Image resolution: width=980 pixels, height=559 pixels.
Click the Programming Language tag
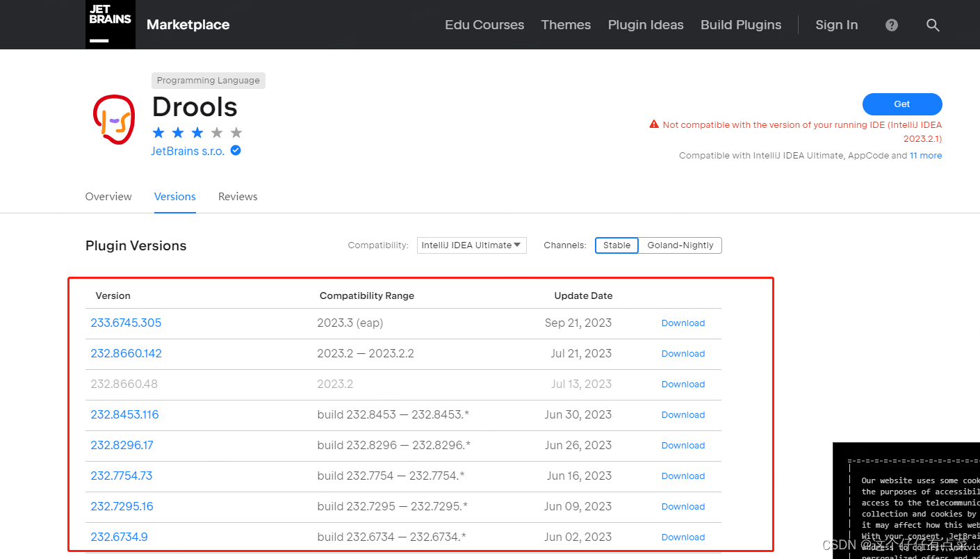pos(208,80)
